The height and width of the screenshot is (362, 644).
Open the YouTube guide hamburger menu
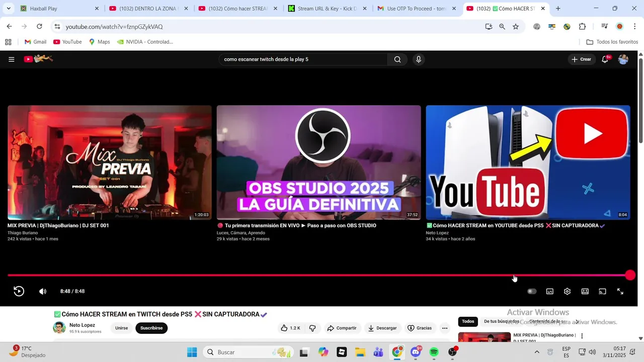(x=11, y=59)
